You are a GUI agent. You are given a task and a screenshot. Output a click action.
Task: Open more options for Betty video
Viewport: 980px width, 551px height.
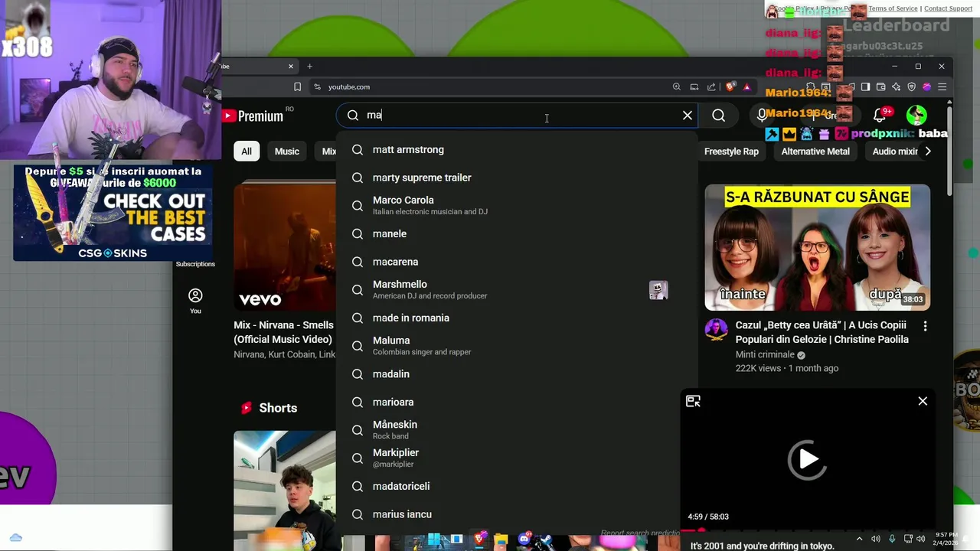pyautogui.click(x=925, y=326)
